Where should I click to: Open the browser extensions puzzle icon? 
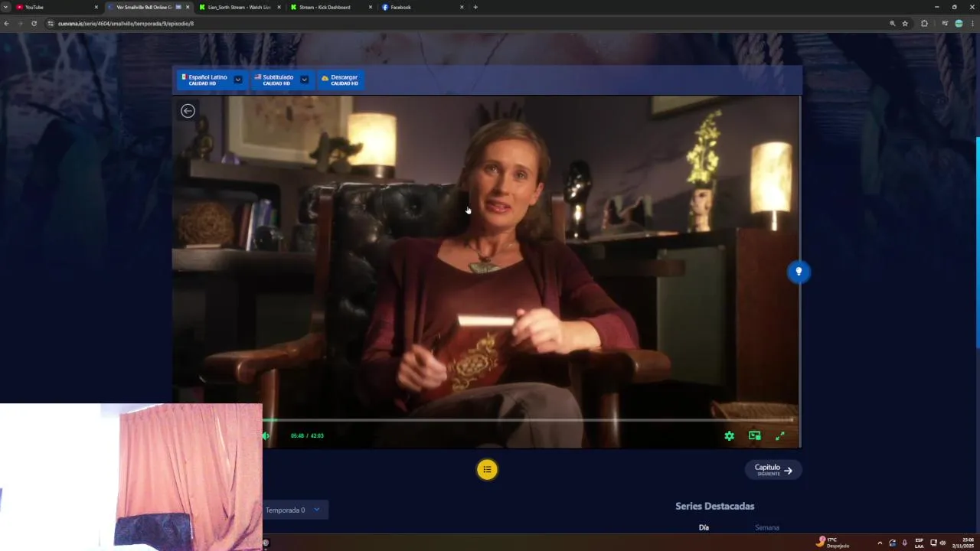coord(924,24)
